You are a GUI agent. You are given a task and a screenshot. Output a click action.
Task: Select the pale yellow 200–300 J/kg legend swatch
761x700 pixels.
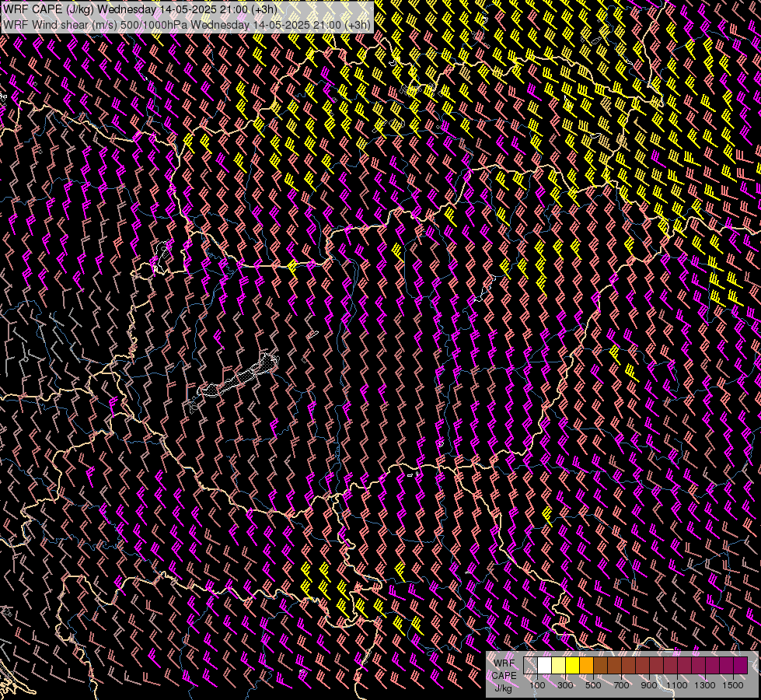tap(559, 665)
